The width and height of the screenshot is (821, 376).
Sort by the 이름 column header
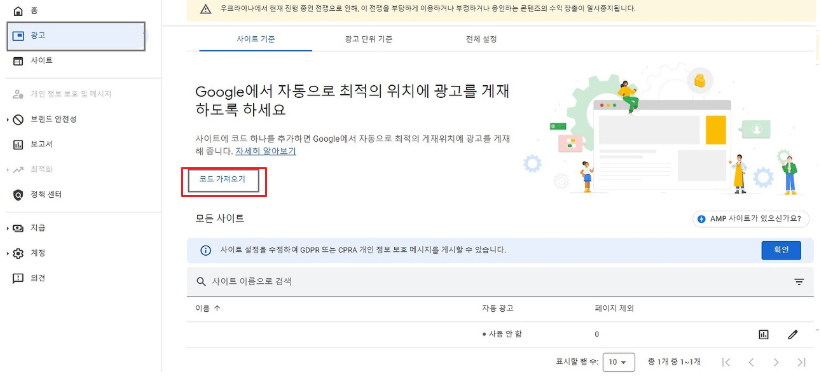click(x=208, y=308)
